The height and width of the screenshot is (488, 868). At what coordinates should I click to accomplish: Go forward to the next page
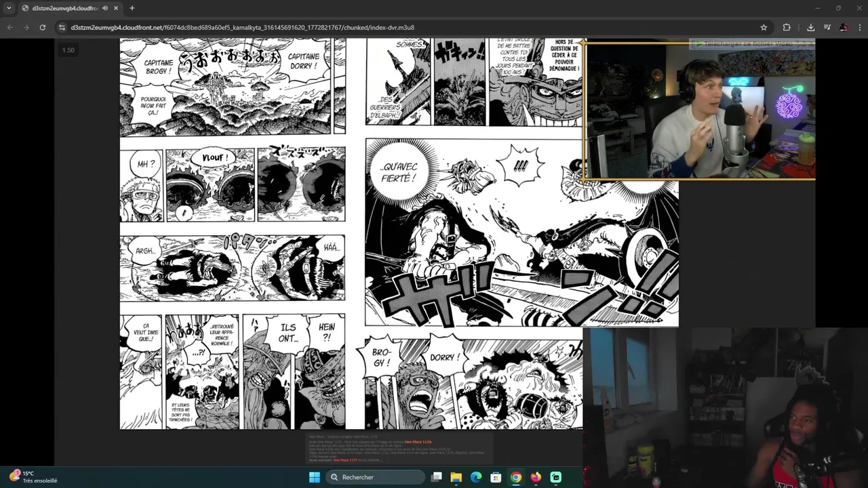(x=26, y=27)
